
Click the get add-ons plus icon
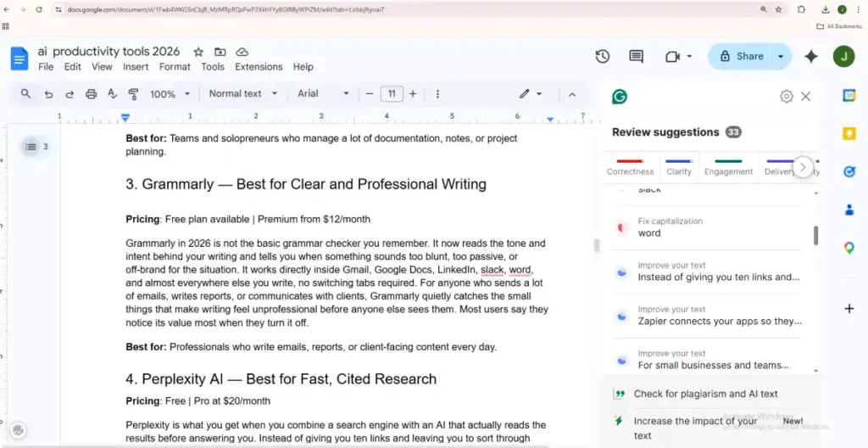pos(849,308)
